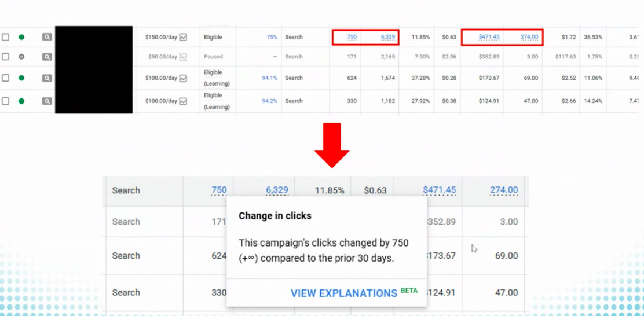Open the green status dot in the 94.1% row
The image size is (644, 316).
click(21, 78)
